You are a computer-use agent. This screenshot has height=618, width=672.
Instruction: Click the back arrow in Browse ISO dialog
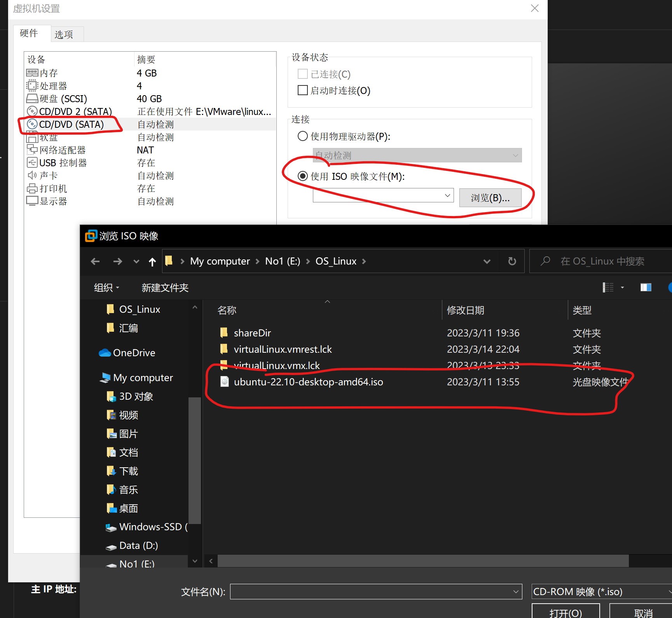coord(95,261)
